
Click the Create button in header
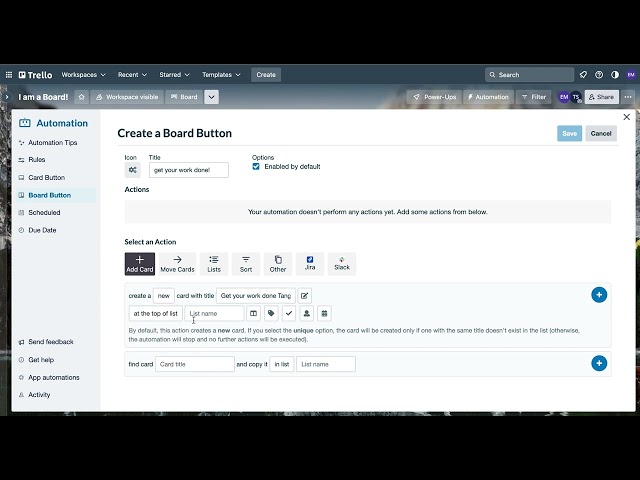266,75
